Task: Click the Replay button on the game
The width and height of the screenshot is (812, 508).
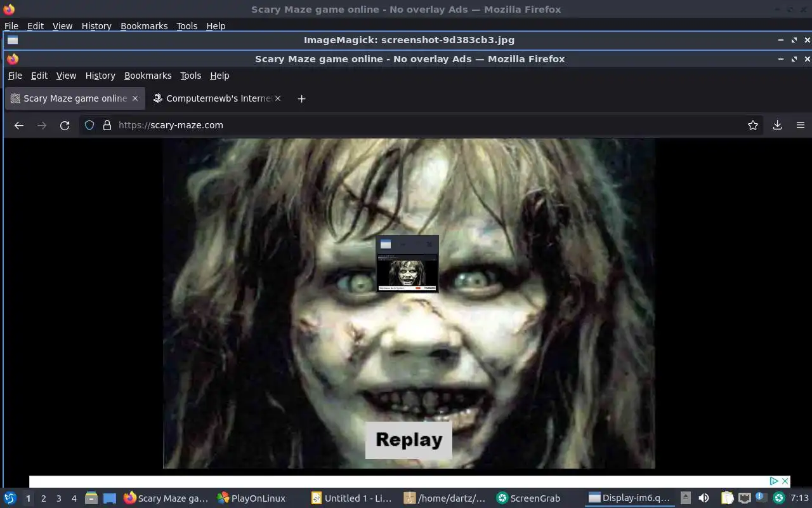Action: 409,439
